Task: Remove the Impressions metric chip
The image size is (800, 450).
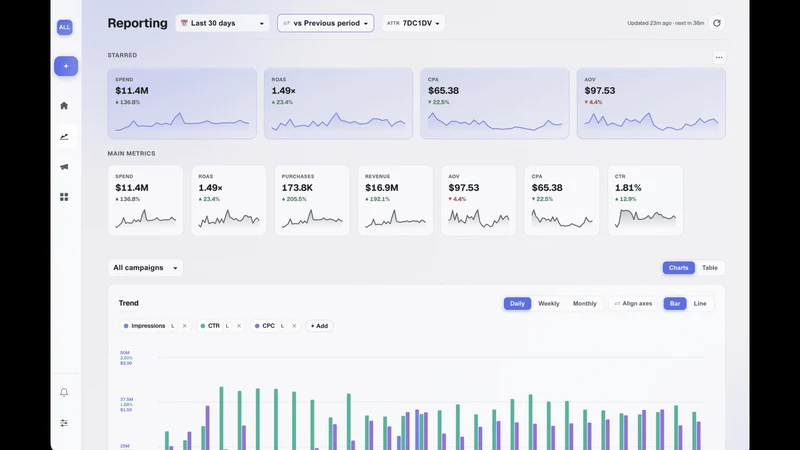Action: coord(185,326)
